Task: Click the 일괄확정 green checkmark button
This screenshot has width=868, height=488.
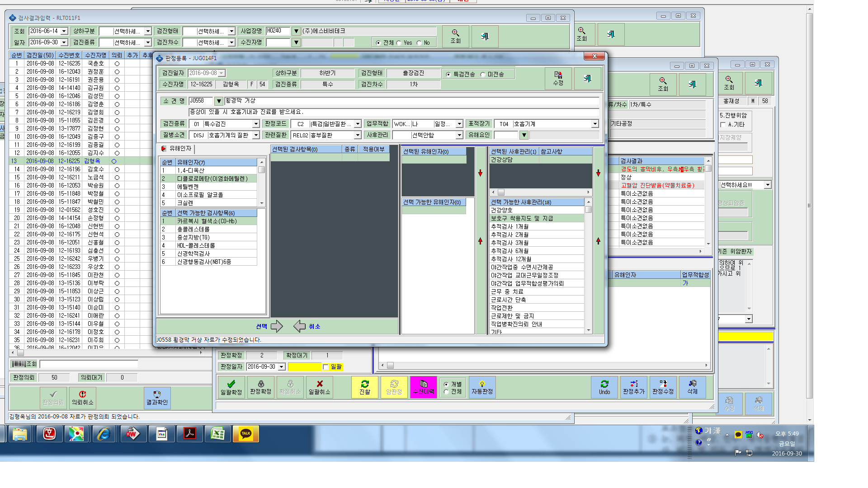Action: [231, 387]
